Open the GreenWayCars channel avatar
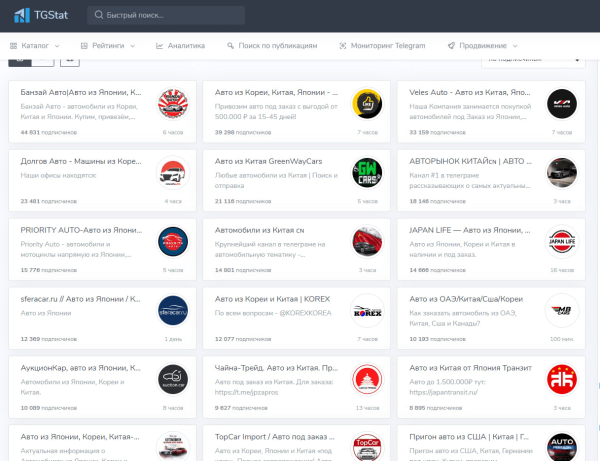The height and width of the screenshot is (461, 600). point(367,173)
